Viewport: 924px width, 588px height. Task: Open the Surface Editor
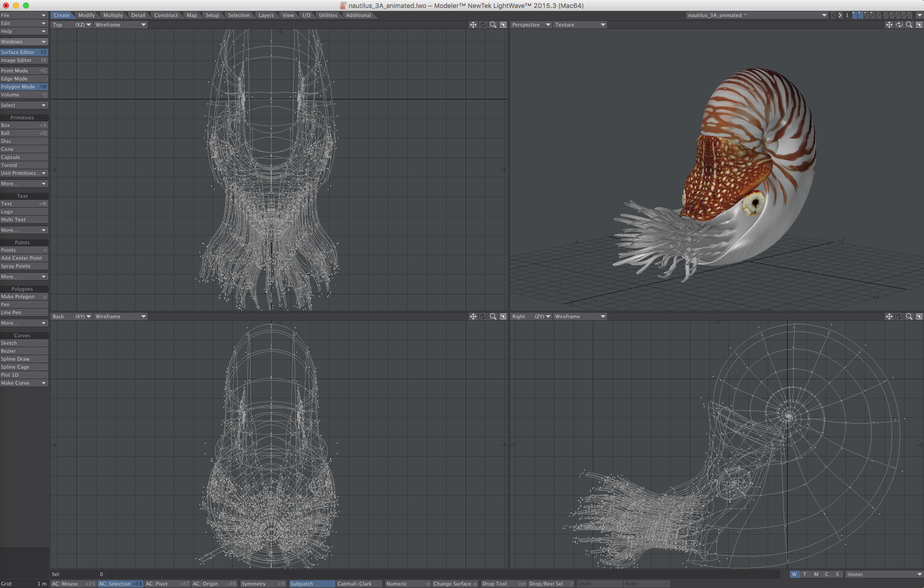[x=24, y=52]
